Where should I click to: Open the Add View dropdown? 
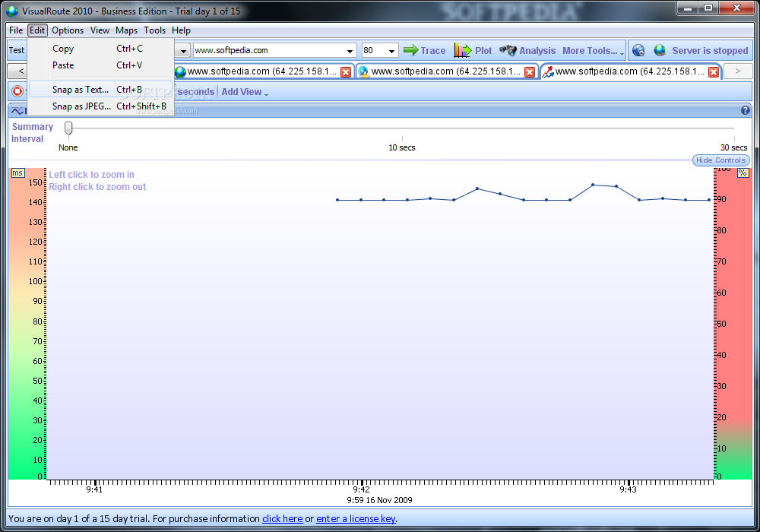[x=245, y=91]
